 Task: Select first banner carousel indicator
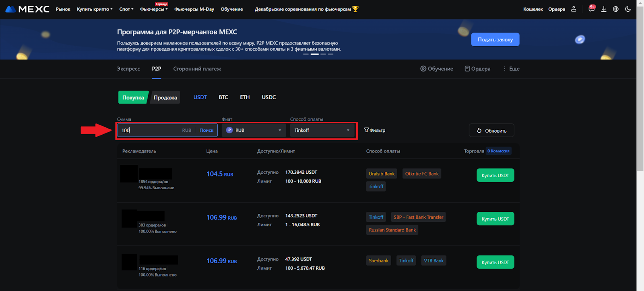306,54
